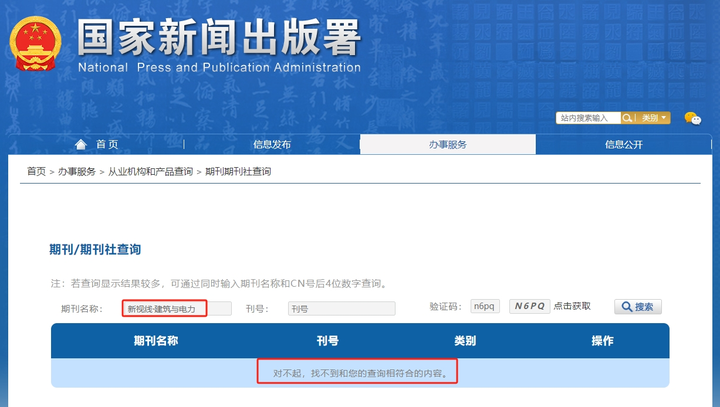The image size is (720, 407).
Task: Click the note text starting with 注
Action: [219, 283]
